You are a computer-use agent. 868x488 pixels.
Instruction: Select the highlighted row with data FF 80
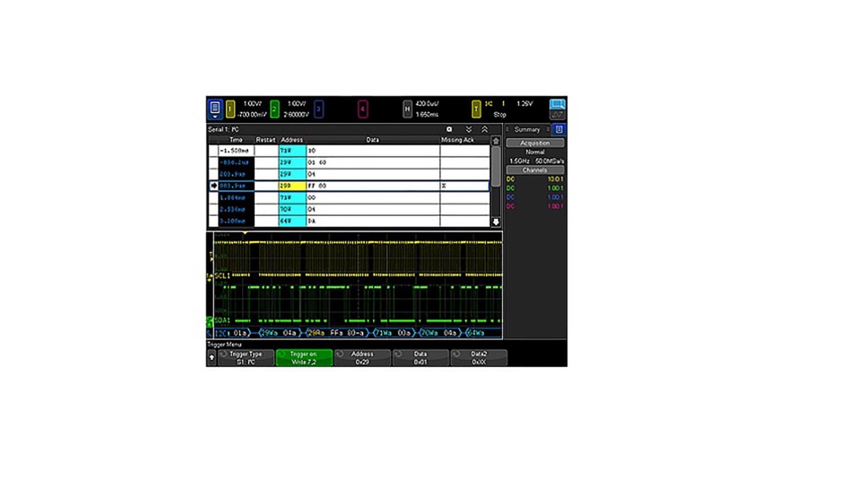pyautogui.click(x=349, y=185)
